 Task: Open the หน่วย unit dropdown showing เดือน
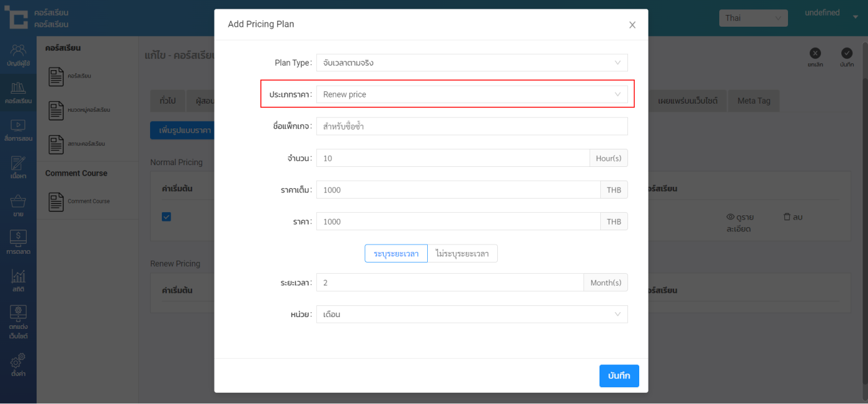(x=471, y=314)
